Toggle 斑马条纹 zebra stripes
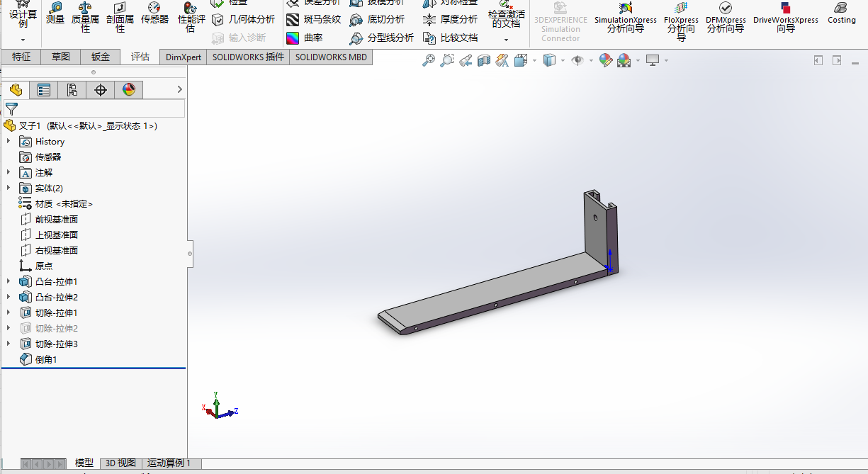 (x=314, y=19)
